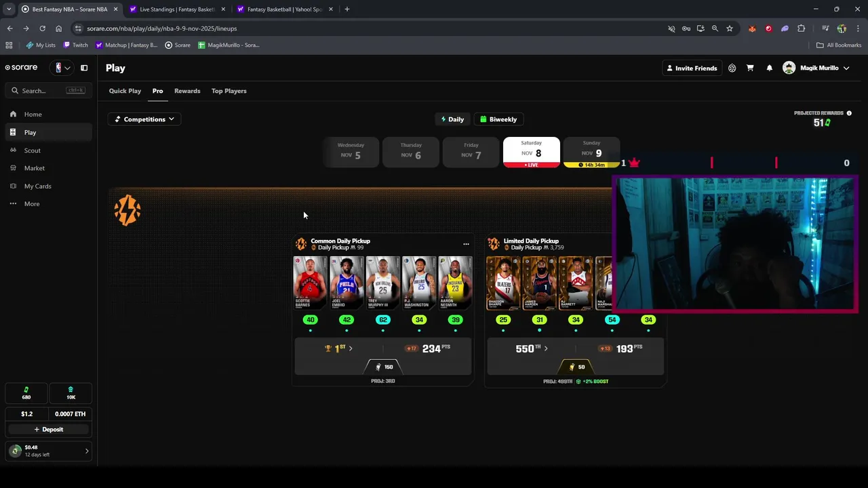Open Scottie Barnes card
The width and height of the screenshot is (868, 488).
point(310,283)
